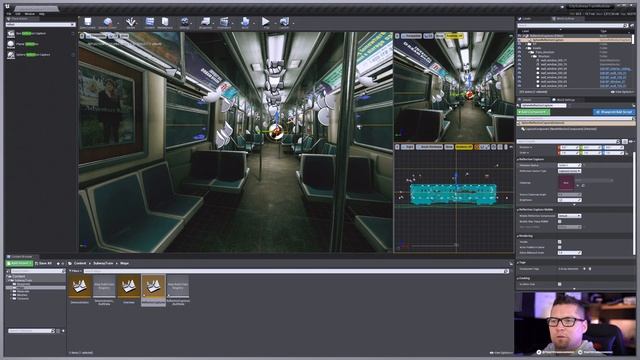
Task: Click the details property search field
Action: click(x=569, y=142)
